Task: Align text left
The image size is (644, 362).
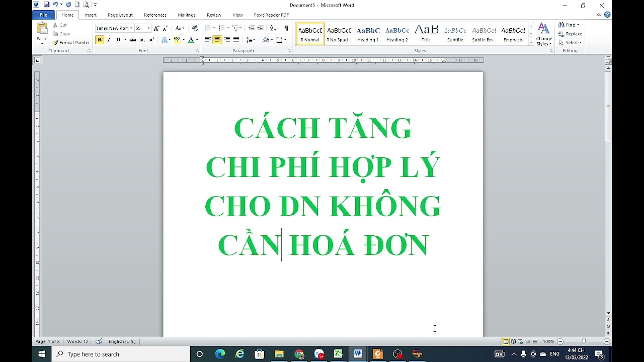Action: pos(208,40)
